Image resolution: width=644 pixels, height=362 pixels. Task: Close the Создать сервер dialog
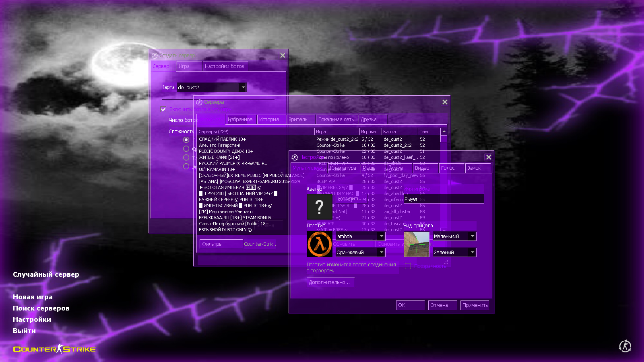pos(283,56)
